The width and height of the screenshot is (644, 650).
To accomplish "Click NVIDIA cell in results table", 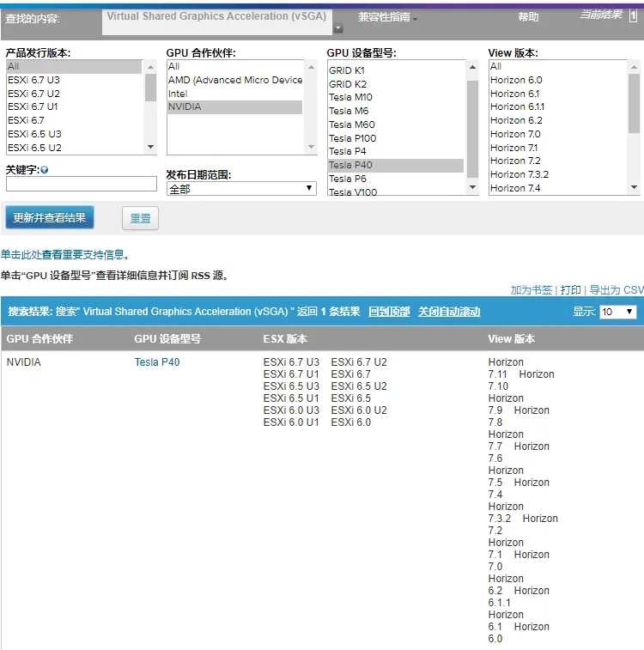I will [x=24, y=362].
